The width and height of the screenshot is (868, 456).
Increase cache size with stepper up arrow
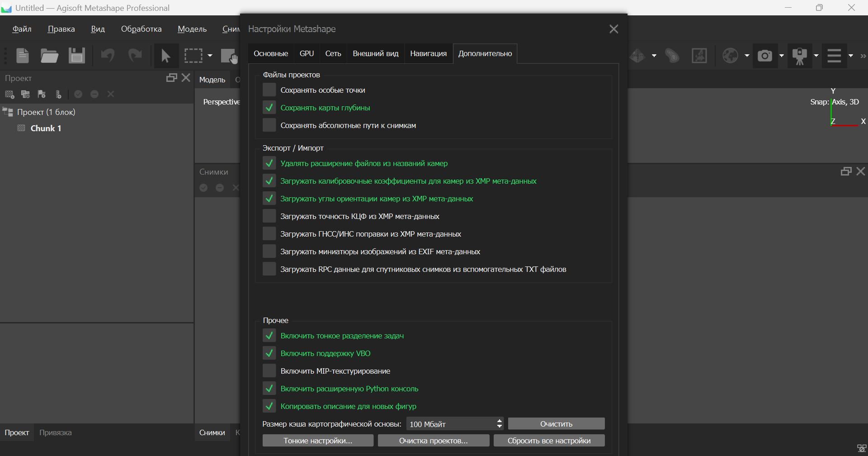coord(500,421)
